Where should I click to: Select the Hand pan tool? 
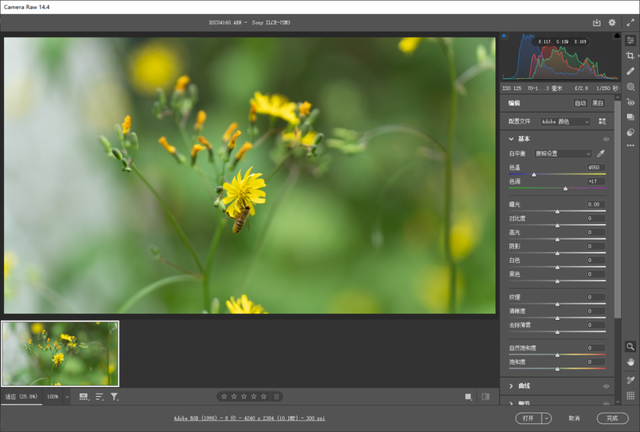631,362
